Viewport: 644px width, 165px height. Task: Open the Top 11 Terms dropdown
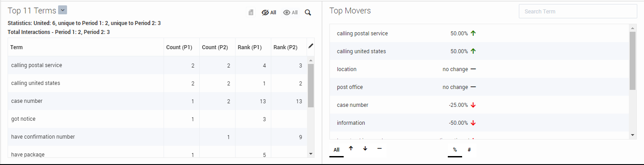[63, 10]
